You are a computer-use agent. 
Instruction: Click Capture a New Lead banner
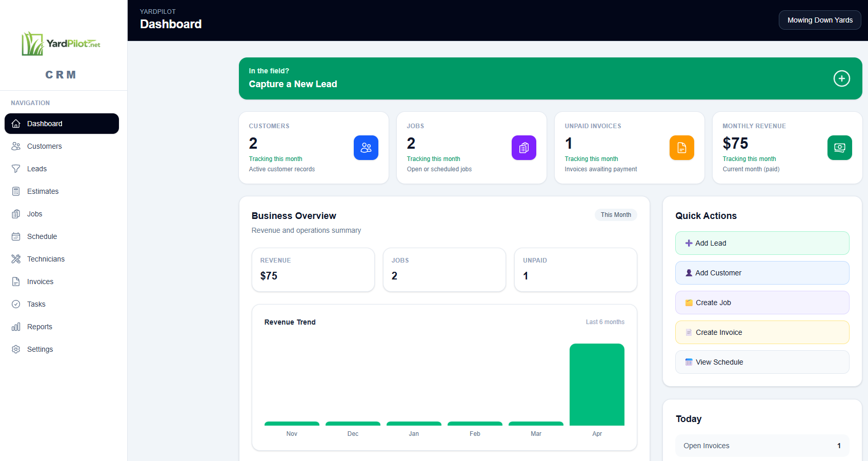click(x=550, y=78)
